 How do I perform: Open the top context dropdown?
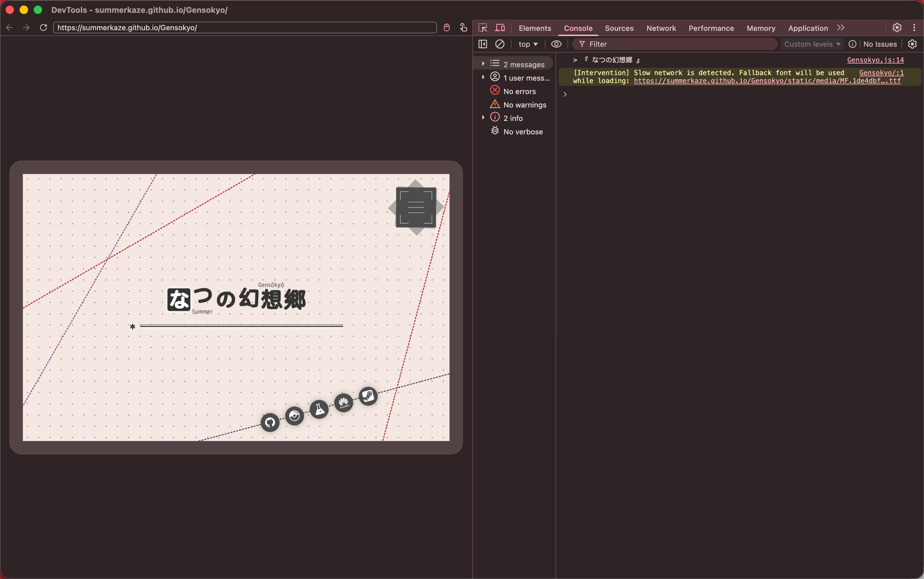(x=528, y=44)
